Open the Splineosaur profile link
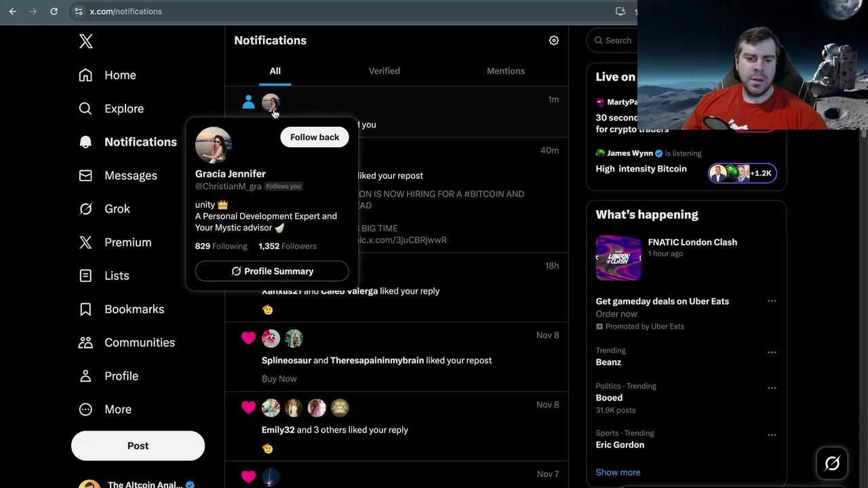The width and height of the screenshot is (868, 488). pyautogui.click(x=286, y=361)
